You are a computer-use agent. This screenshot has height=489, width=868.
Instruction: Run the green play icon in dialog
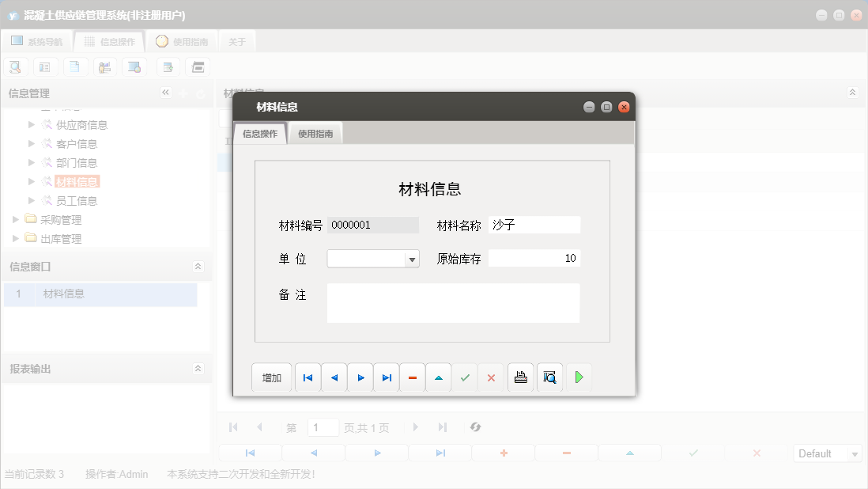(x=579, y=377)
